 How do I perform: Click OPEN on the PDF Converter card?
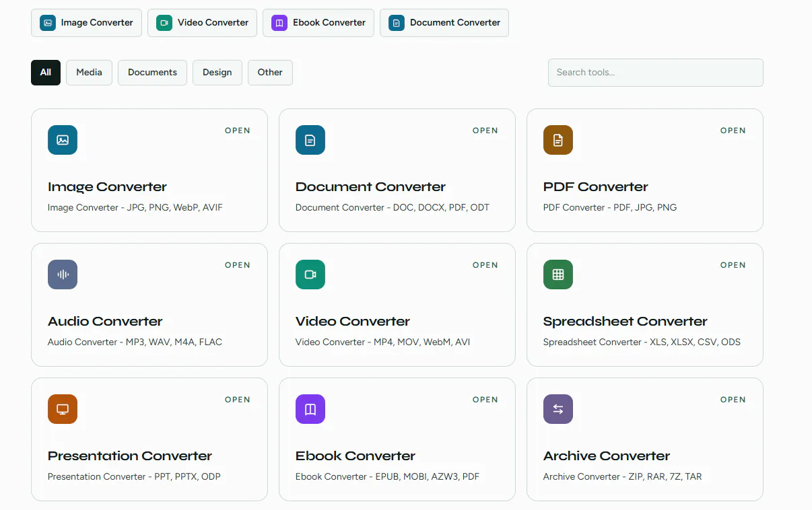click(733, 131)
